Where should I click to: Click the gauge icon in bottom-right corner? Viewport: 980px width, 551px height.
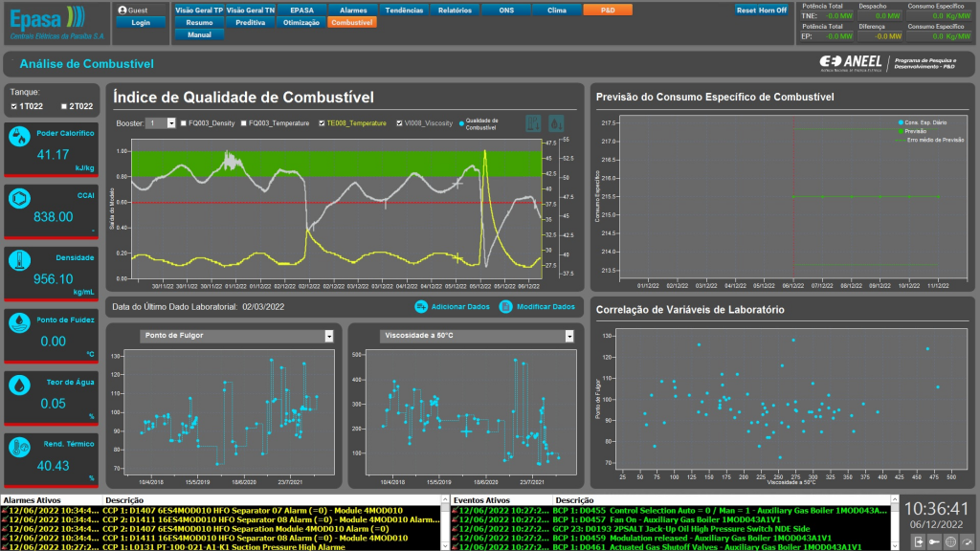[x=967, y=541]
